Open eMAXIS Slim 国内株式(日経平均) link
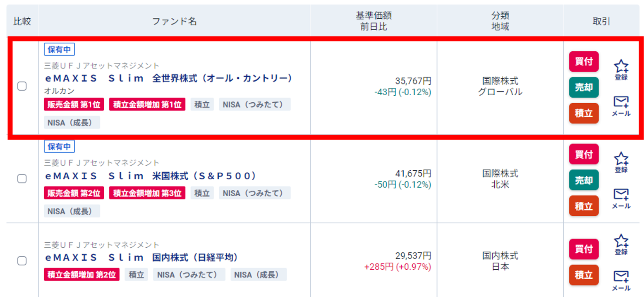This screenshot has width=644, height=297. pos(141,258)
